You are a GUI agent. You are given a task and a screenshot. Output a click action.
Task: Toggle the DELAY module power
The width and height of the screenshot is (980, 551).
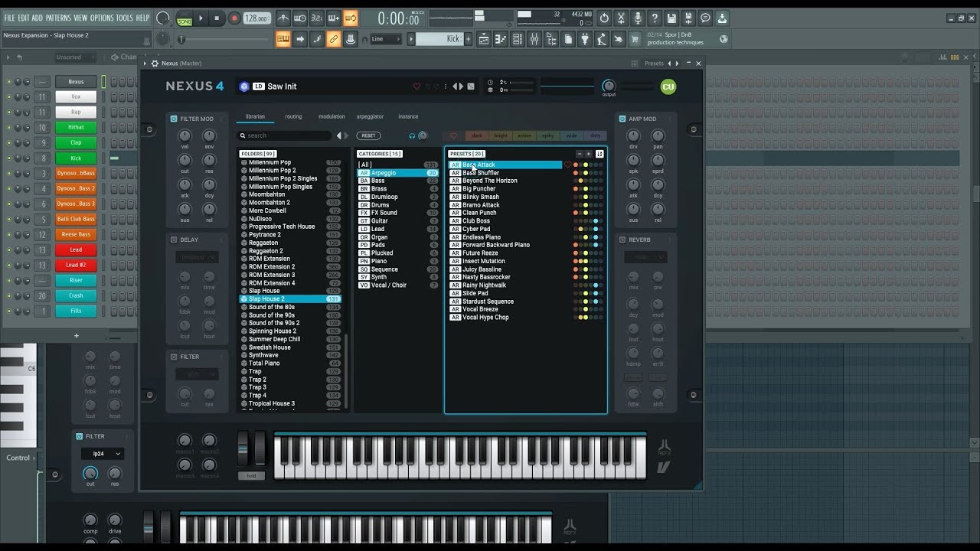pos(174,240)
